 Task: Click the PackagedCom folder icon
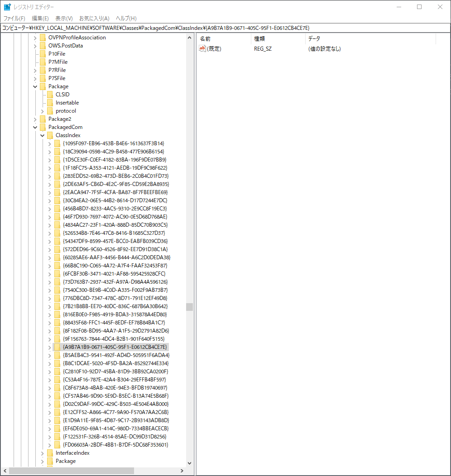pos(43,127)
